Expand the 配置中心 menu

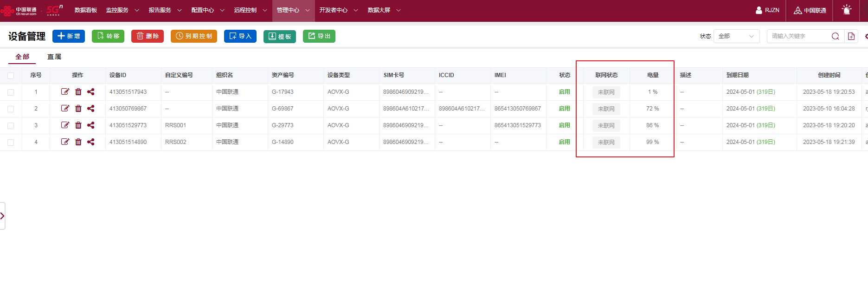point(208,10)
